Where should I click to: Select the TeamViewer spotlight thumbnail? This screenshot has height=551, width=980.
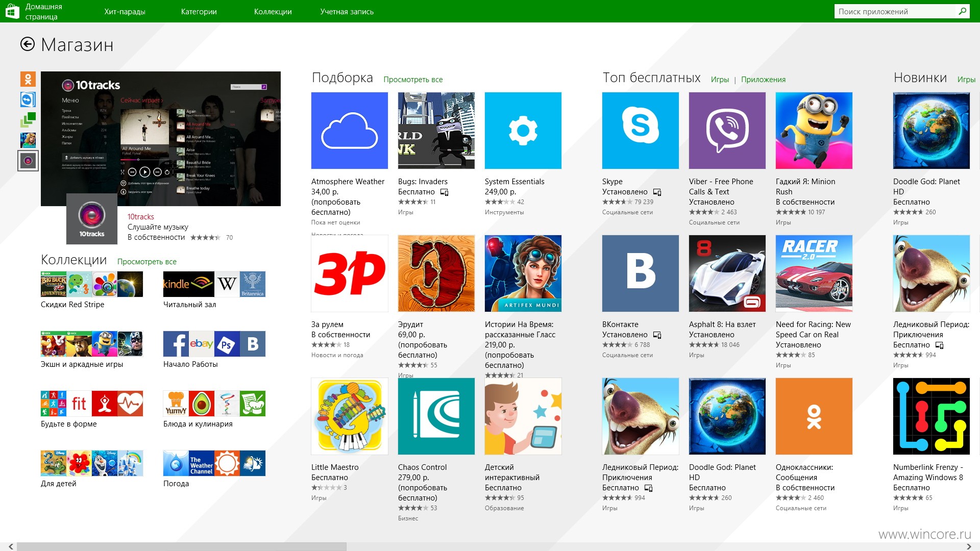tap(28, 99)
